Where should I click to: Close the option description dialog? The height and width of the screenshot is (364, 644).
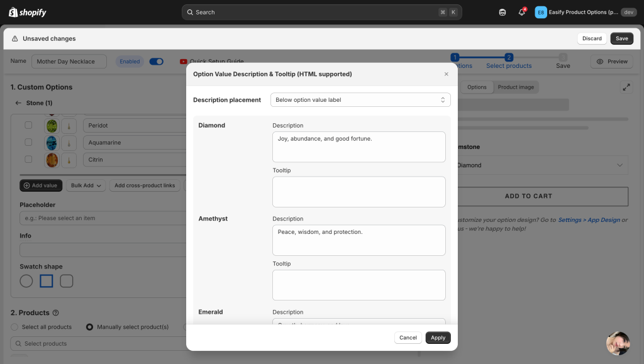447,74
